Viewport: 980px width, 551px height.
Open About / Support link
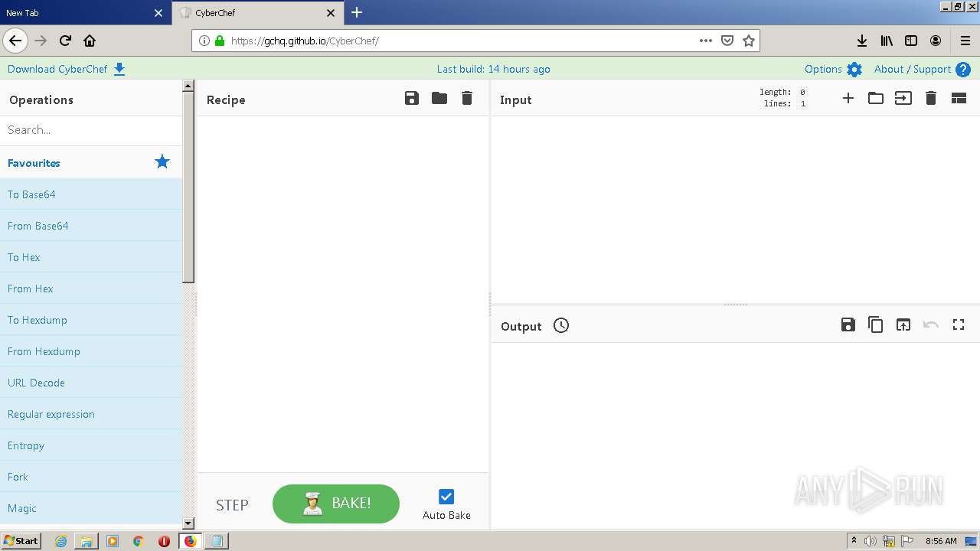coord(913,69)
